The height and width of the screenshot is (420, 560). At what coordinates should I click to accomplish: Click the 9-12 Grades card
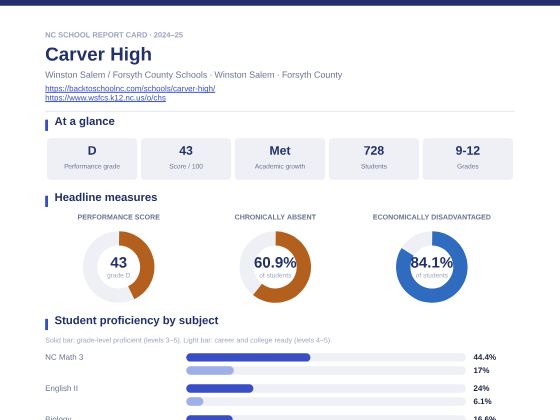[468, 159]
